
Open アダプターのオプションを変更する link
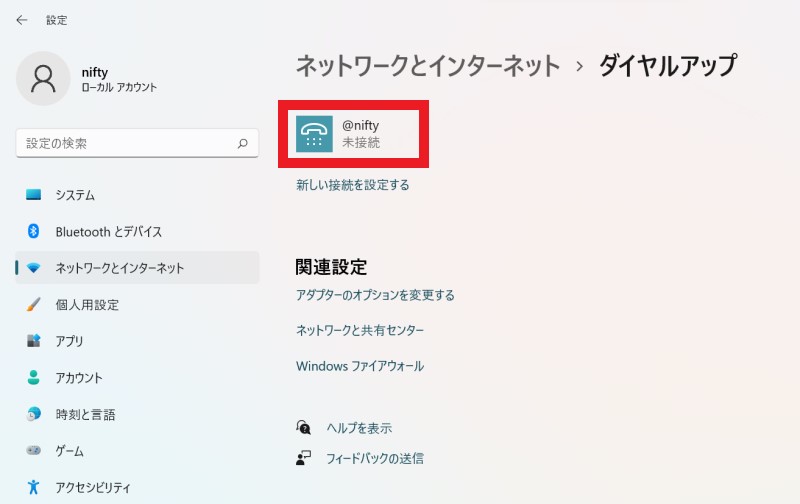[375, 295]
